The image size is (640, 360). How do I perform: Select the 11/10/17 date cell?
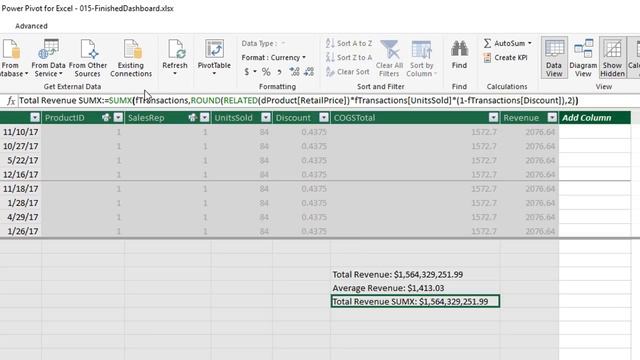coord(20,132)
